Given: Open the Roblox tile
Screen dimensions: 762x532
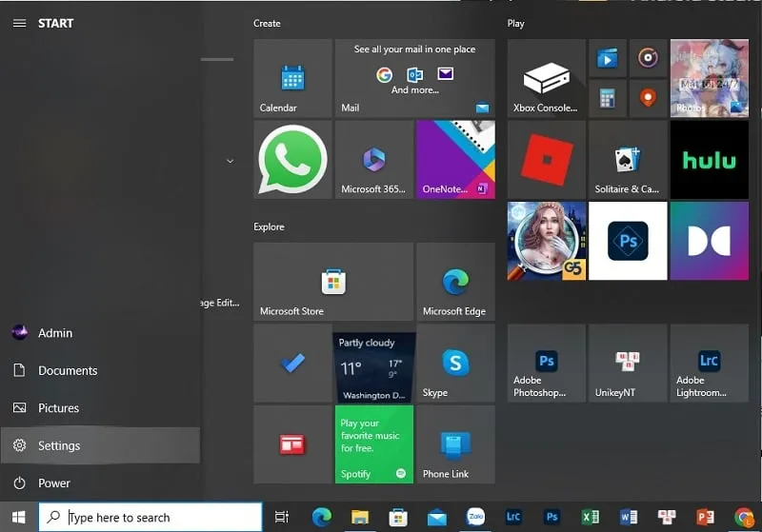Looking at the screenshot, I should click(x=546, y=159).
